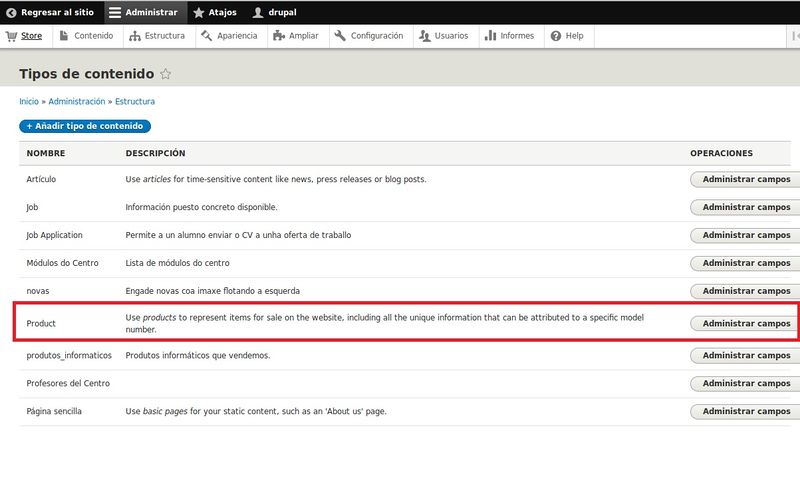Viewport: 800px width, 482px height.
Task: Select the Profesores del Centro name cell
Action: 68,383
